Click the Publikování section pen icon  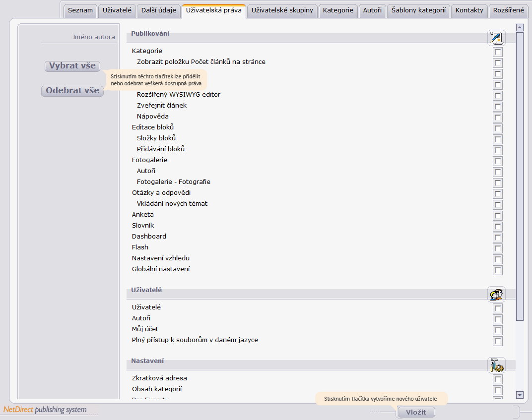click(x=496, y=38)
